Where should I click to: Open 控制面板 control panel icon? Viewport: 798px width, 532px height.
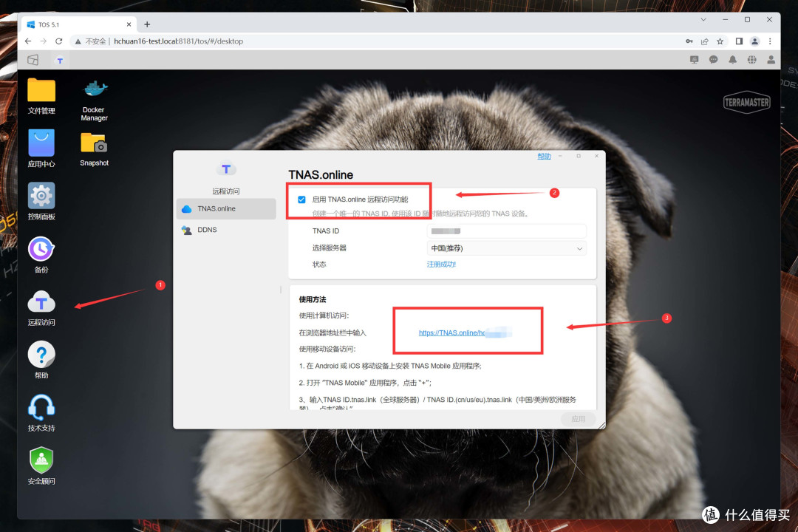click(41, 196)
